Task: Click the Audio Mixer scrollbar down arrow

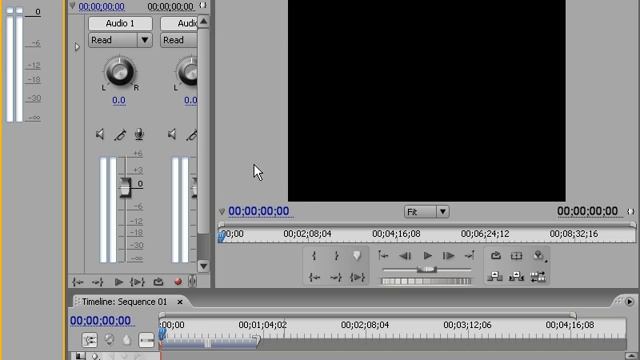Action: click(204, 267)
